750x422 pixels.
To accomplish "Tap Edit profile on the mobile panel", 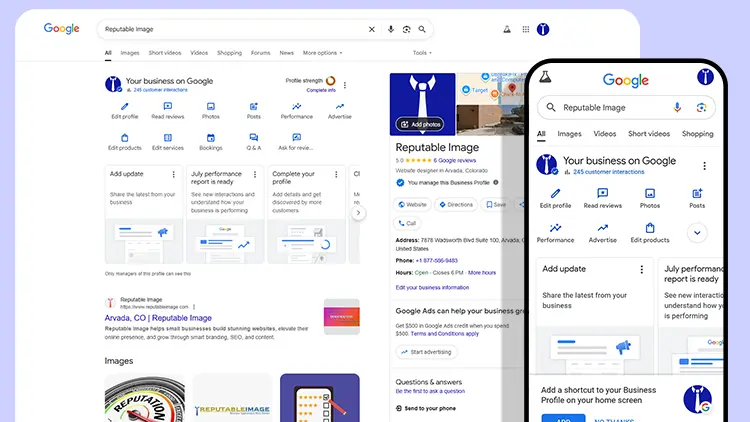I will [x=555, y=199].
